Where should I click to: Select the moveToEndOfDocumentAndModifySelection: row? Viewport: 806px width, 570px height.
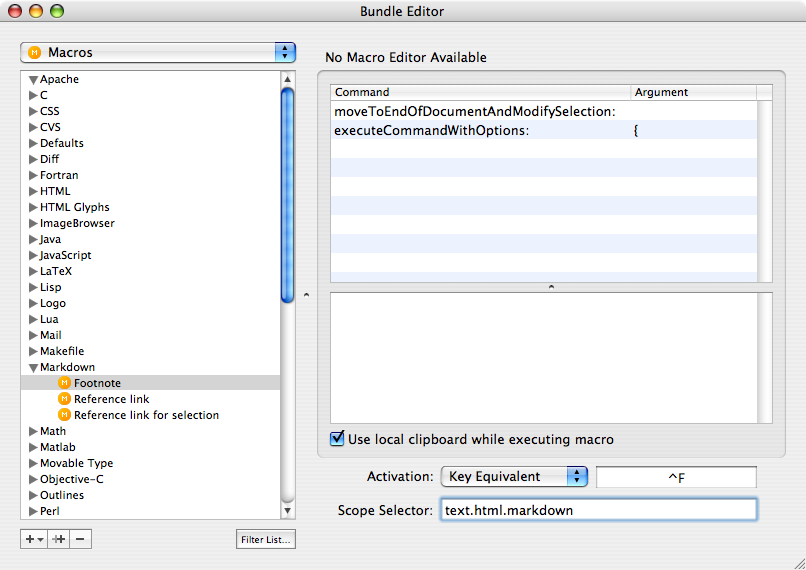[543, 111]
